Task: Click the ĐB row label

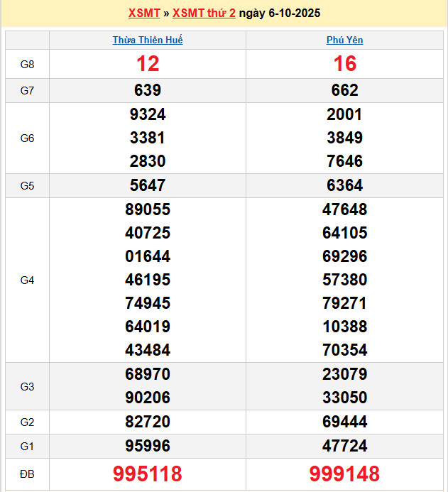Action: 27,474
